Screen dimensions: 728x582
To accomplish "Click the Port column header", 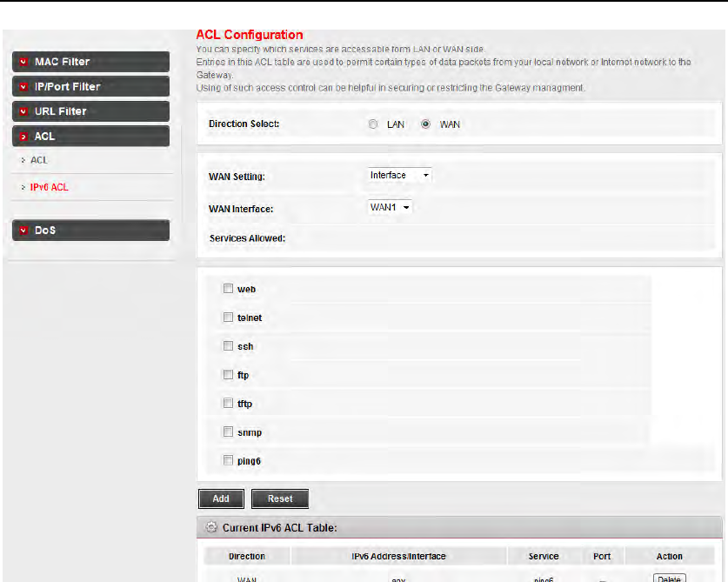I will point(602,556).
